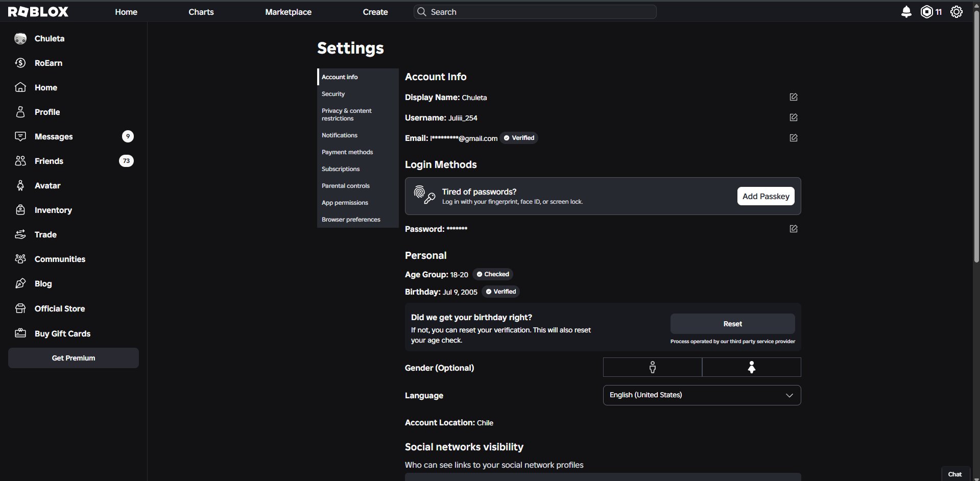Open the Parental controls tab
This screenshot has height=481, width=980.
(x=357, y=186)
